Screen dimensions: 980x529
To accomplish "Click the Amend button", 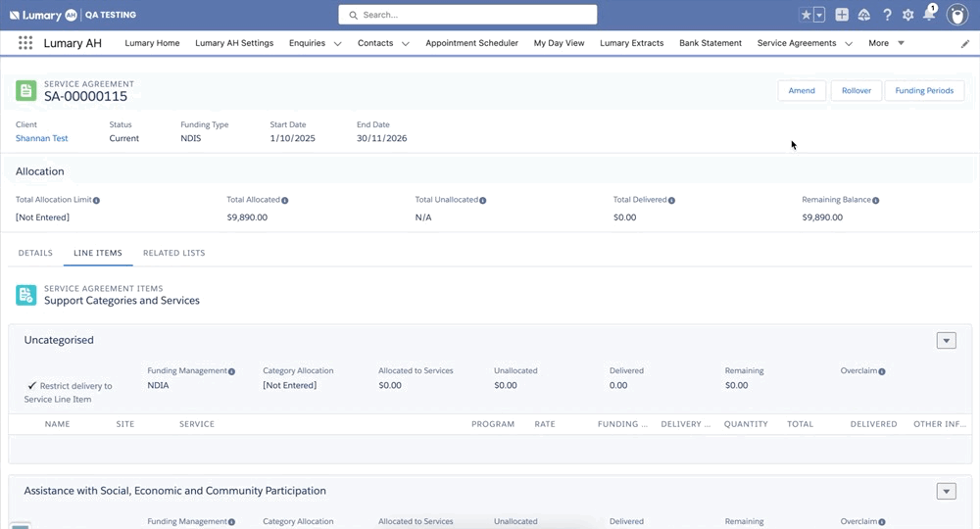I will click(802, 90).
